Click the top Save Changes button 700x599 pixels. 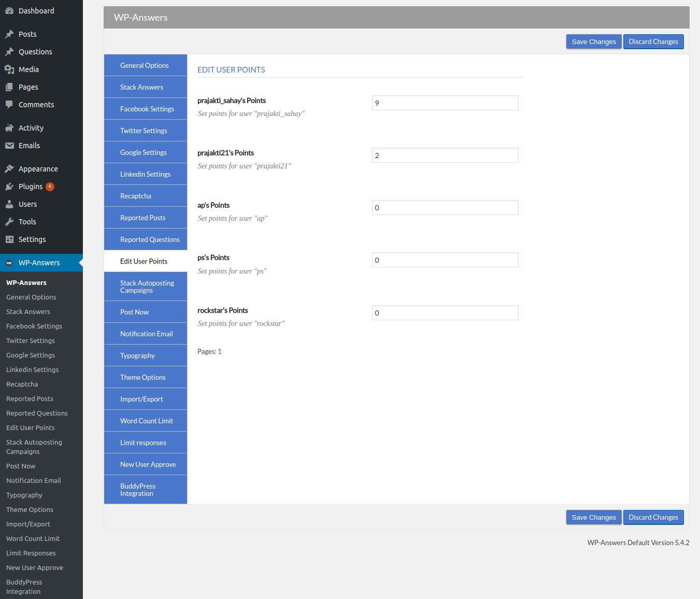(x=594, y=42)
